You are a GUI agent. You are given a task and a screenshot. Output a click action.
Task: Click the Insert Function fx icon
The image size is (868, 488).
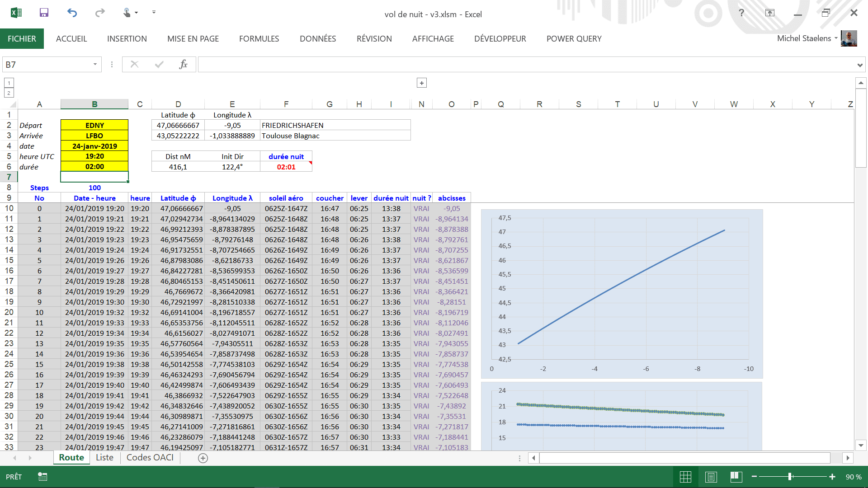pyautogui.click(x=183, y=65)
